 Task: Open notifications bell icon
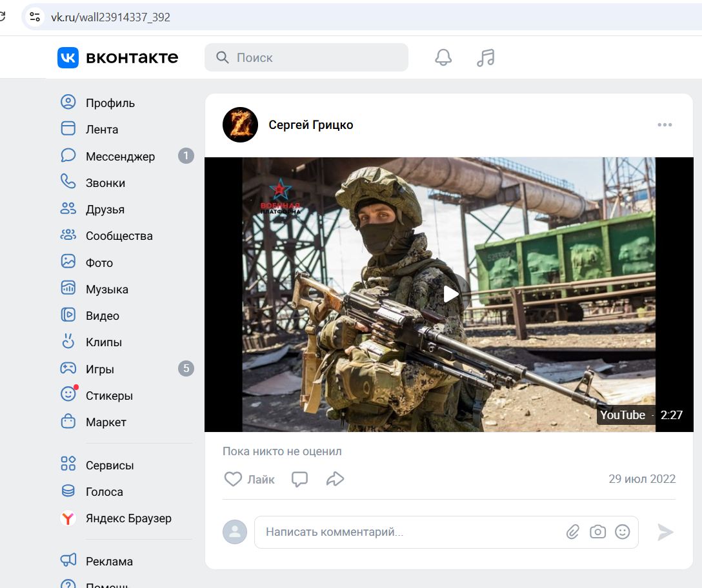(443, 57)
